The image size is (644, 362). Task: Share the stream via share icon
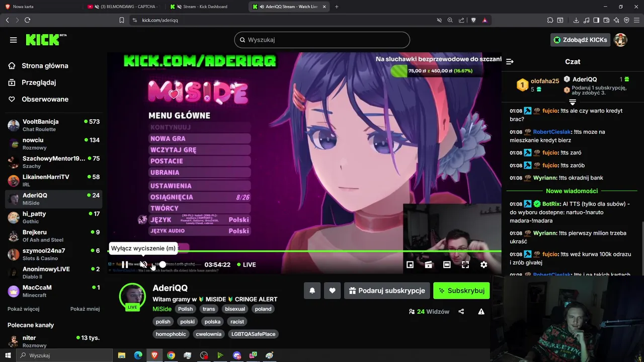[x=461, y=312]
